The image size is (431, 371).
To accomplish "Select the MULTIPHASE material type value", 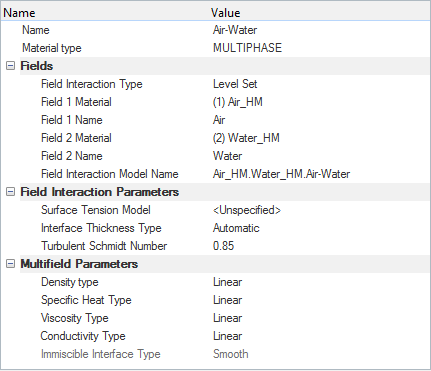I will coord(247,48).
